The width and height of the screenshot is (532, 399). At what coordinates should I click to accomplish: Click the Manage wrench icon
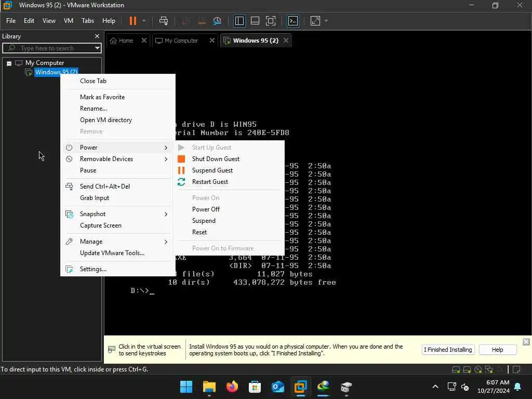69,242
